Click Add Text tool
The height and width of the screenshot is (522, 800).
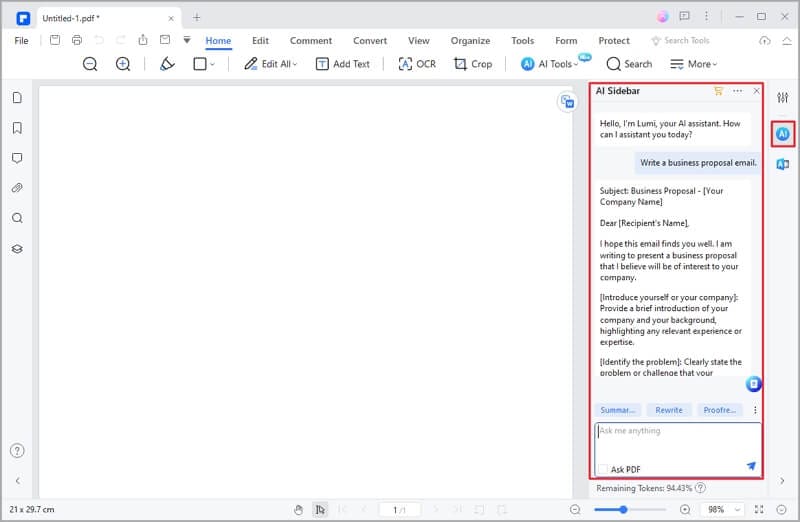[342, 64]
